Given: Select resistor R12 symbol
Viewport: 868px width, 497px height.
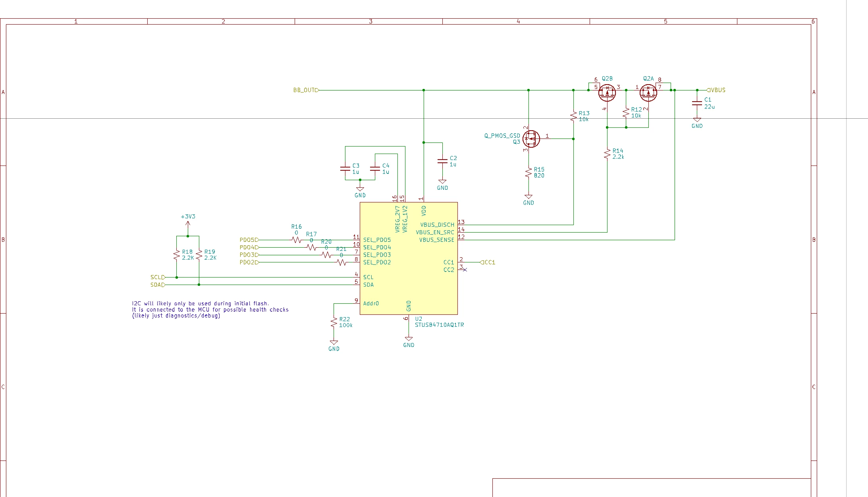Looking at the screenshot, I should [x=626, y=113].
